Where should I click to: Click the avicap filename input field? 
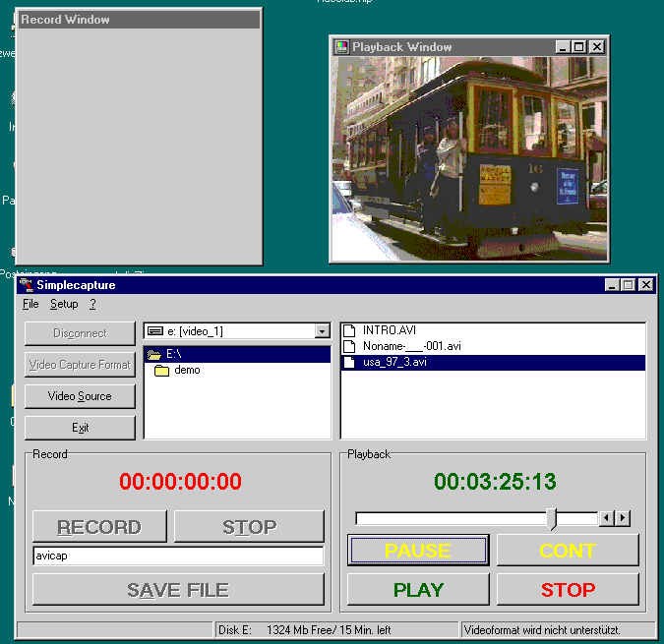pyautogui.click(x=178, y=556)
